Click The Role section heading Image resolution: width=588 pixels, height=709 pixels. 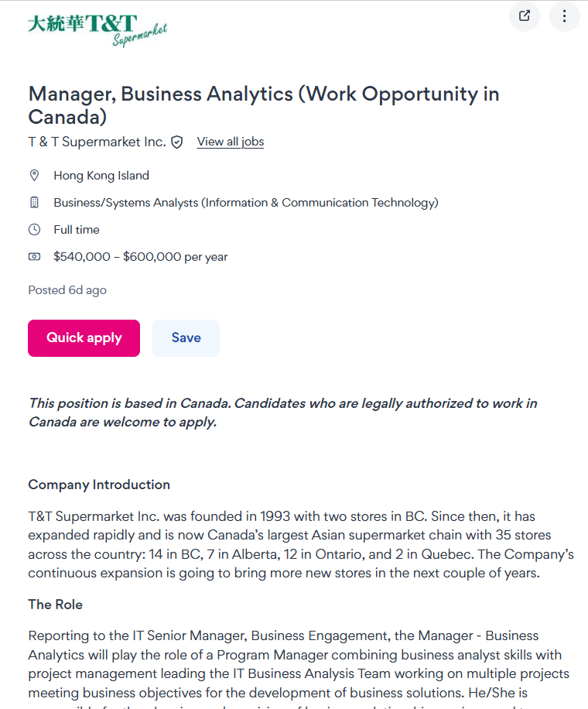coord(55,605)
